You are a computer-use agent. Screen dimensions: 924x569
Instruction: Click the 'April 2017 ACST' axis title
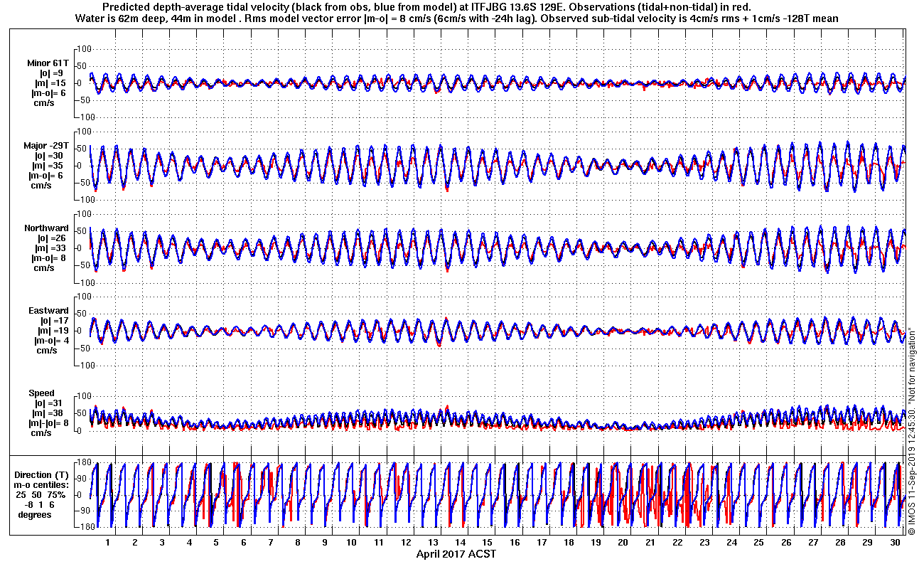(456, 554)
